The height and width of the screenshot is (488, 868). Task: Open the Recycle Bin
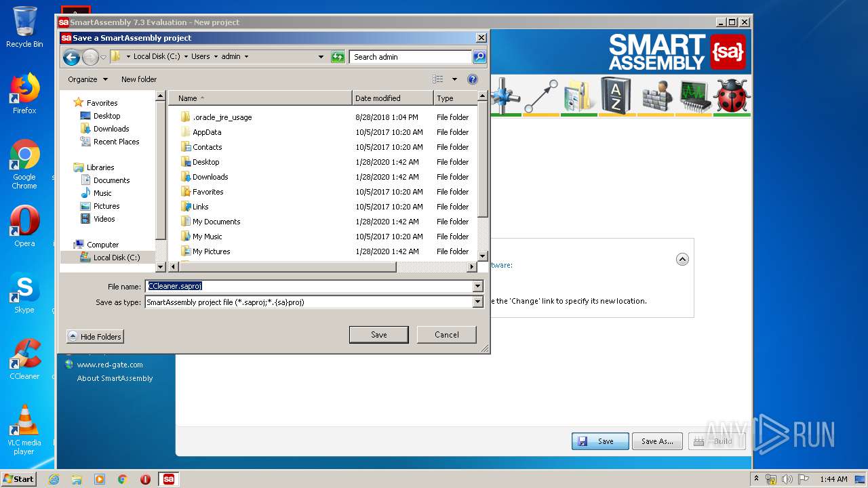coord(24,27)
